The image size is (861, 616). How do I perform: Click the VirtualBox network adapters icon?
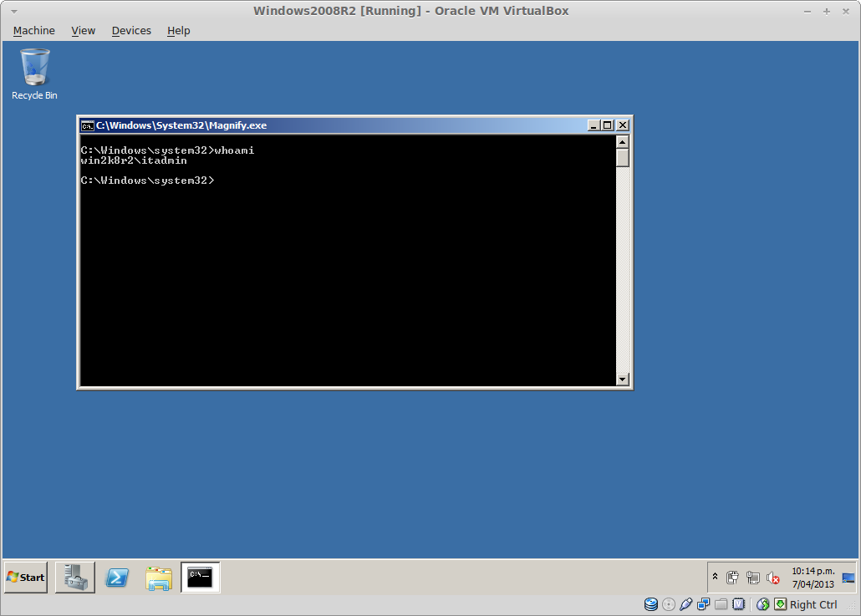click(x=703, y=604)
